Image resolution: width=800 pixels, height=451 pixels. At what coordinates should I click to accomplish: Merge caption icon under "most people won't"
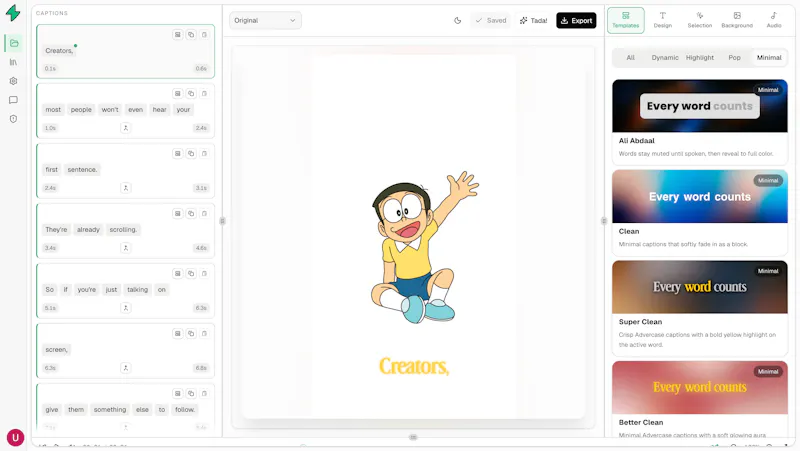point(126,128)
